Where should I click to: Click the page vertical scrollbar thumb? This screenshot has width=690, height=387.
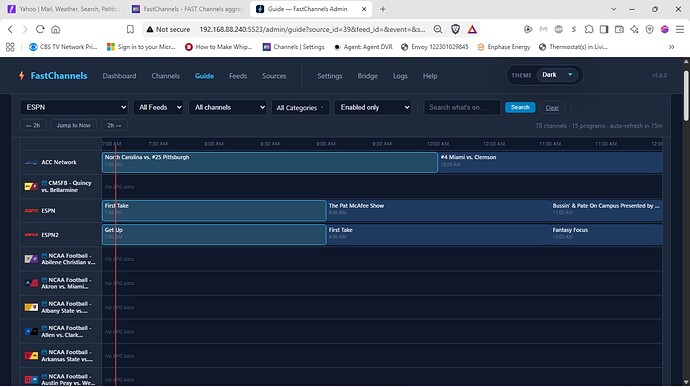(686, 95)
